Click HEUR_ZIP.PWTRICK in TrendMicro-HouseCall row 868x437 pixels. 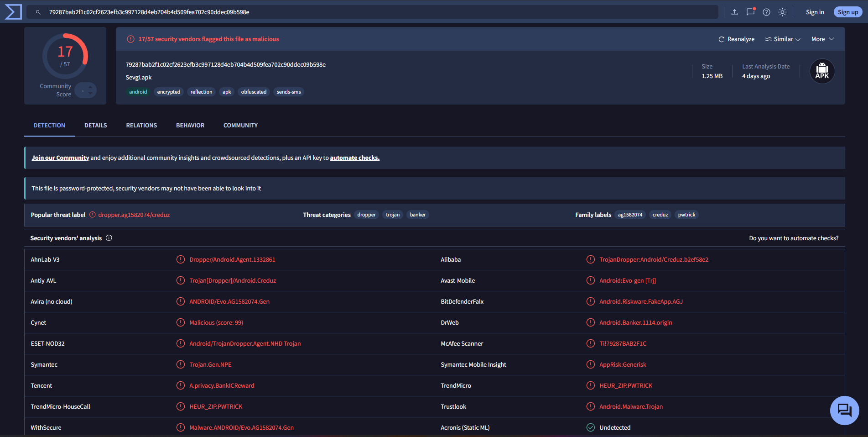(216, 406)
